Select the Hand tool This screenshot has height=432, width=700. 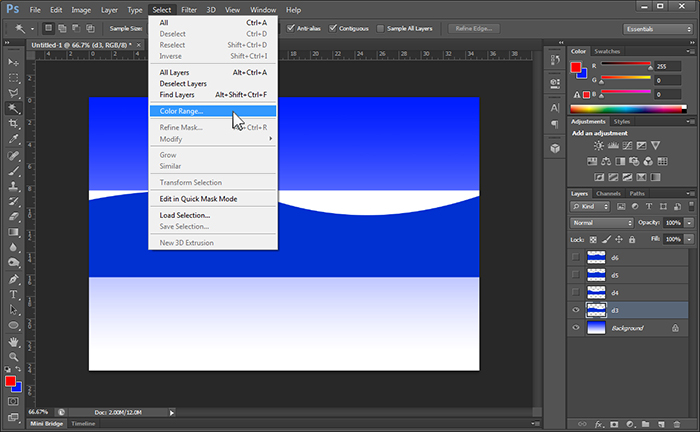14,341
